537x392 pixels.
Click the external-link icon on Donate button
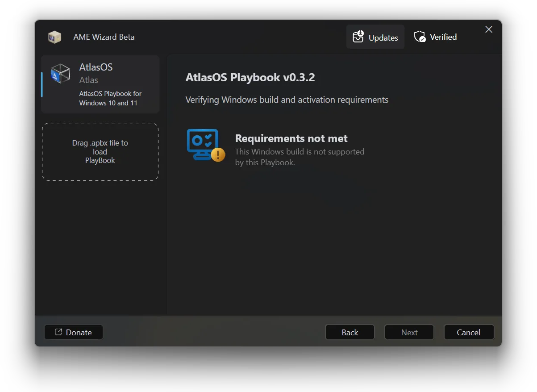[58, 332]
